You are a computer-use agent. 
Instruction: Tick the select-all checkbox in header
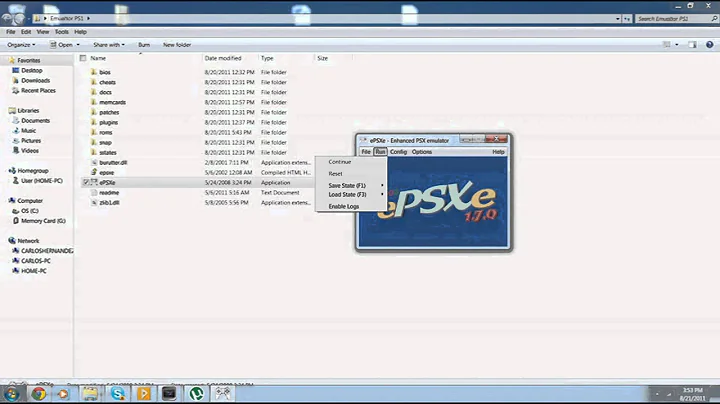(x=83, y=58)
